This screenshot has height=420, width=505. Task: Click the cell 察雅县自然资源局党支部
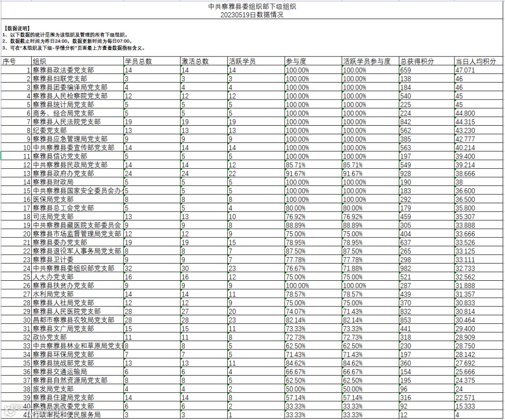point(78,380)
